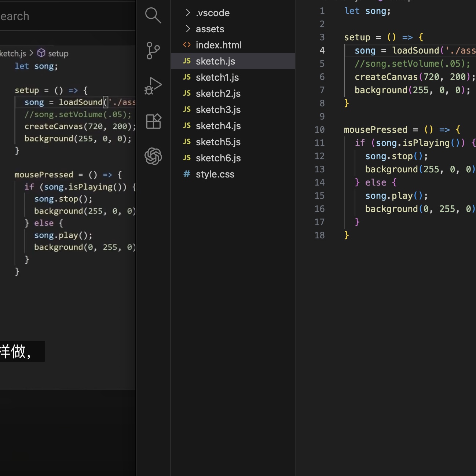This screenshot has height=476, width=476.
Task: Open the sketch.js breadcrumb menu
Action: pos(14,53)
